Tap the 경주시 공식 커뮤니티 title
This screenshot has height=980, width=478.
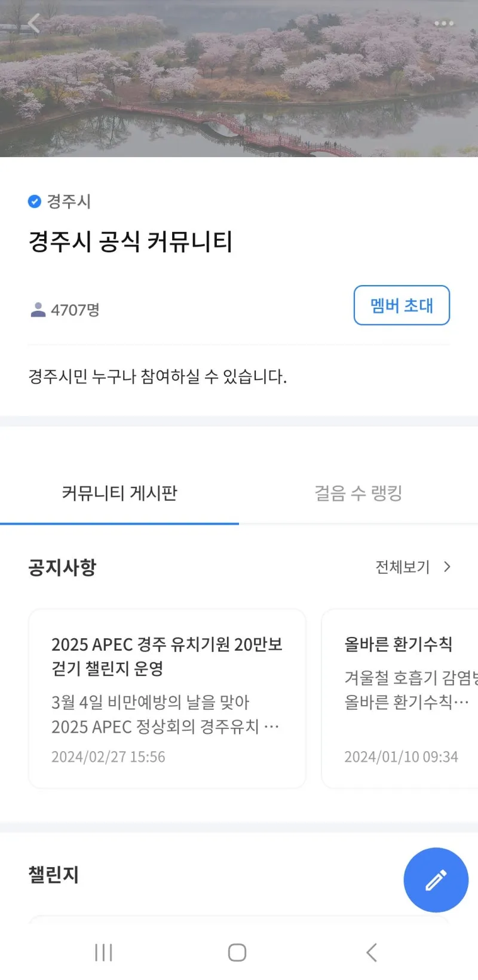130,241
